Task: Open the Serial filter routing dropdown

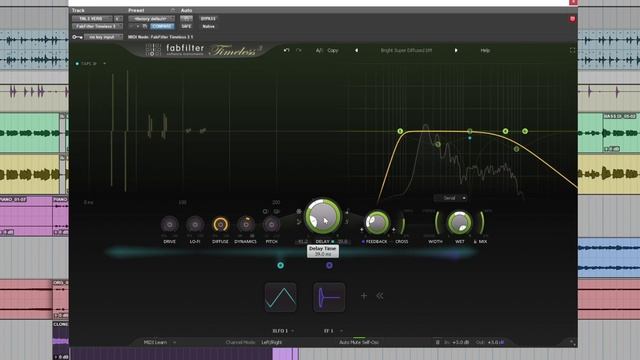Action: click(x=451, y=198)
